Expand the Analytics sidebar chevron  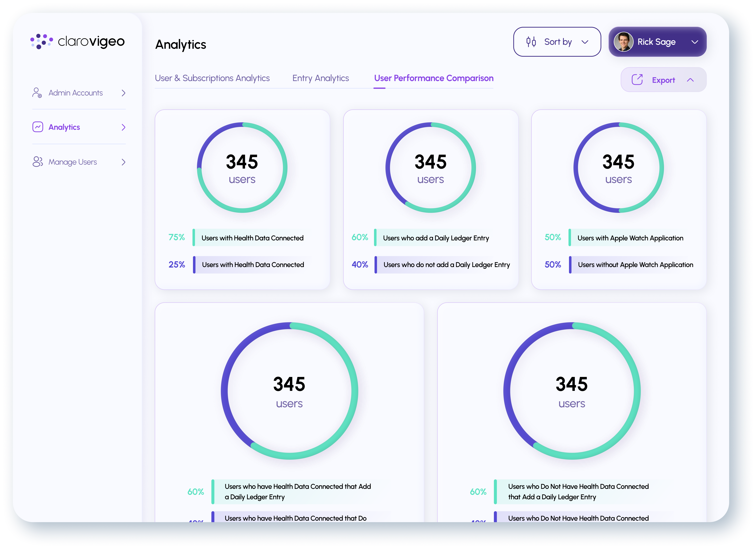[x=123, y=127]
